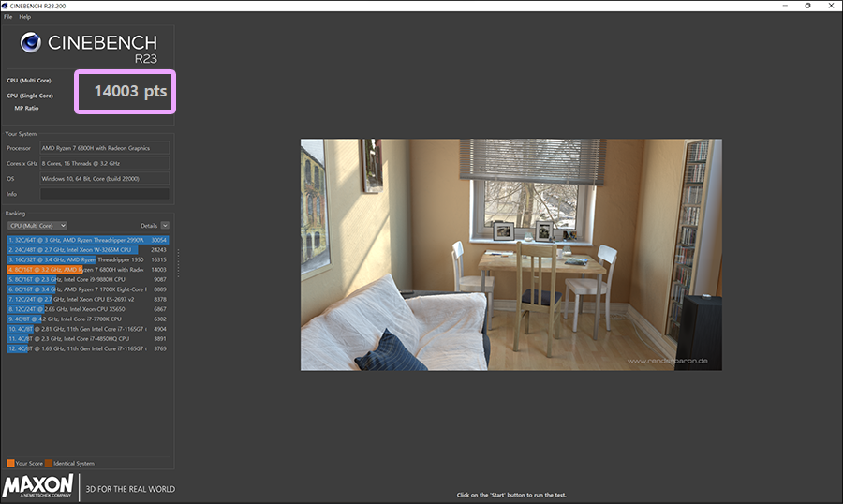Select ranking row 2 Intel Xeon W-3265M
The height and width of the screenshot is (504, 843).
[88, 249]
